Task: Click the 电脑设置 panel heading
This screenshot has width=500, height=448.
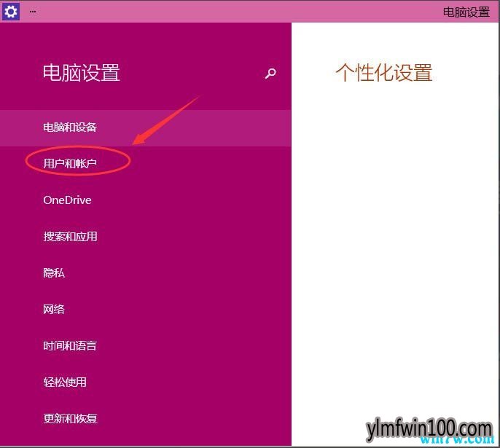Action: point(82,73)
